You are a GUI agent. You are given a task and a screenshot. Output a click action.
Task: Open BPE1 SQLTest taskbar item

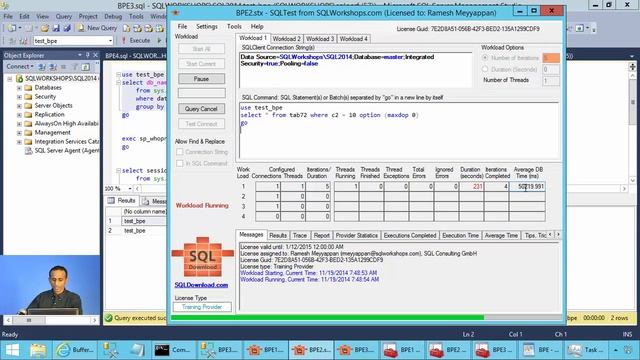[x=265, y=350]
